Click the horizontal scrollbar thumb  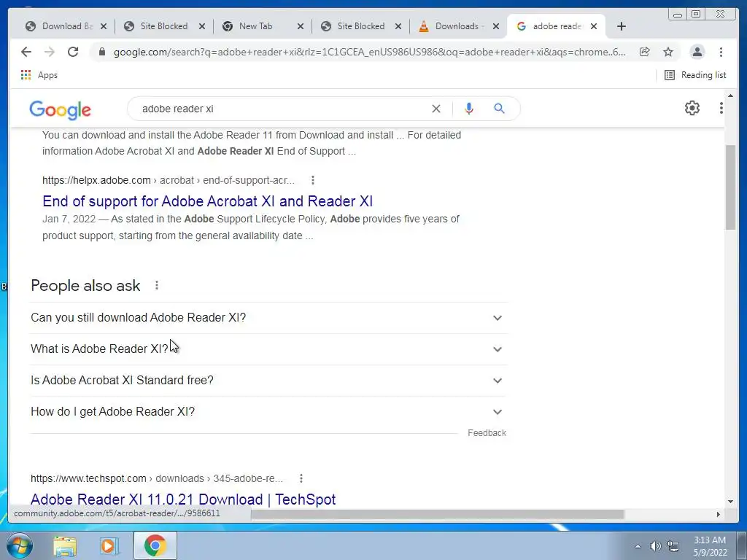tap(438, 514)
